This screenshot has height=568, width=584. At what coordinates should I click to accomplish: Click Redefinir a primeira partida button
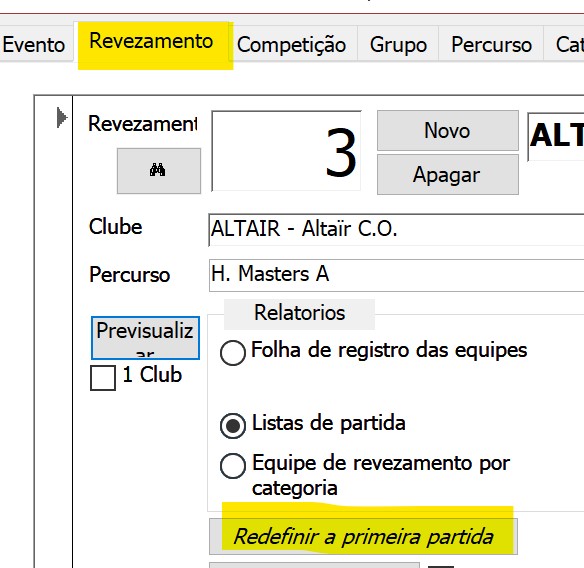pyautogui.click(x=363, y=536)
